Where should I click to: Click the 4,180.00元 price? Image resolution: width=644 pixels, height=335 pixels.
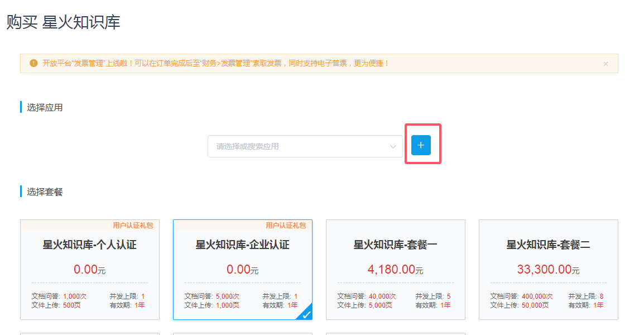(x=396, y=270)
